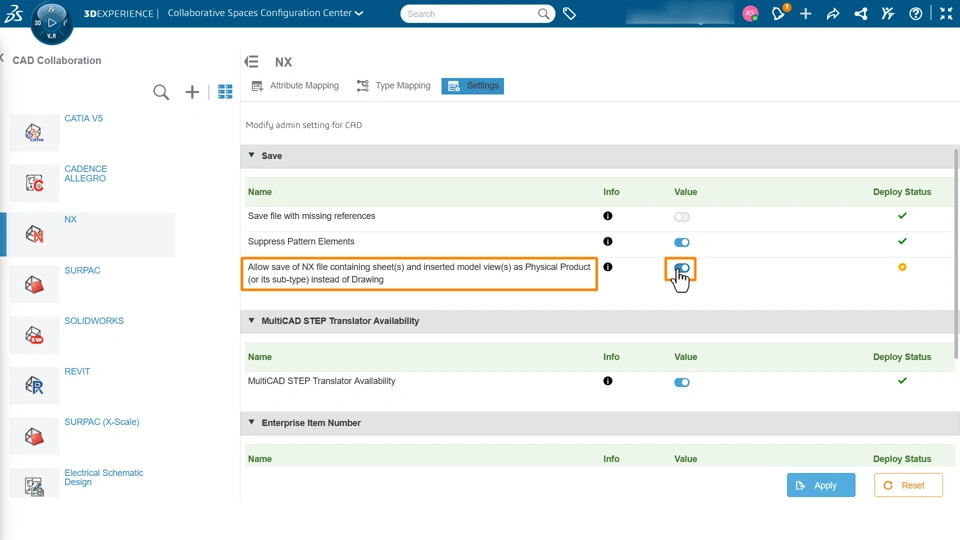The height and width of the screenshot is (540, 960).
Task: Switch to Type Mapping tab
Action: point(394,86)
